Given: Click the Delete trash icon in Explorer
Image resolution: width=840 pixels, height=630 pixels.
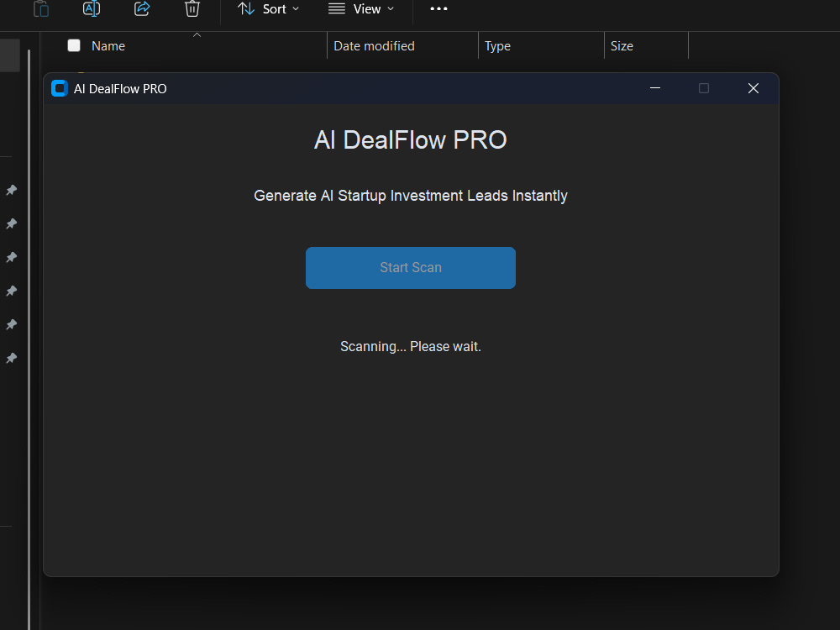Looking at the screenshot, I should (192, 8).
